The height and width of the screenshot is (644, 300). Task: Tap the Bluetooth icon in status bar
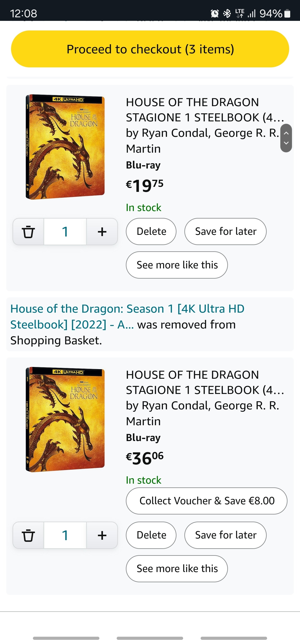point(227,13)
